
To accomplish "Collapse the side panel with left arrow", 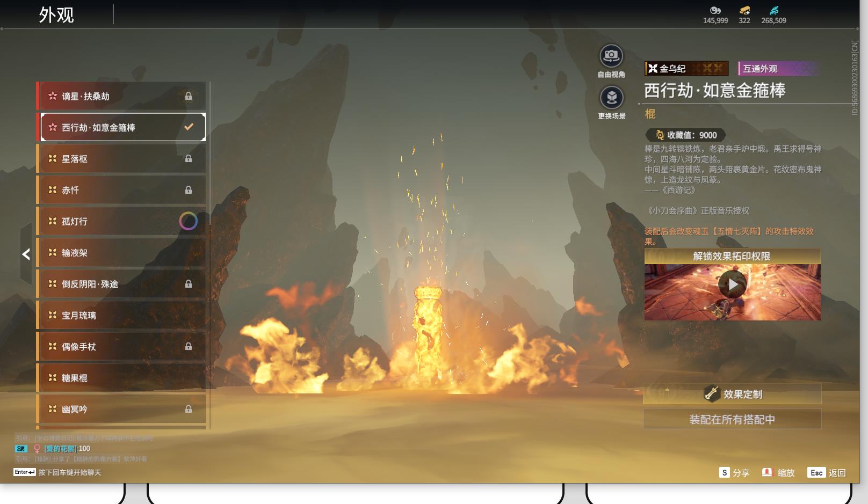I will [26, 254].
